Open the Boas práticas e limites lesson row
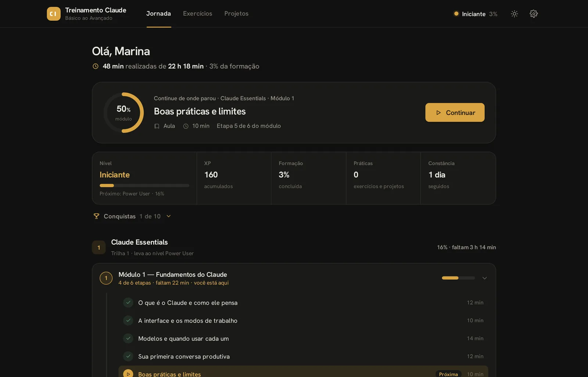The height and width of the screenshot is (377, 588). tap(303, 371)
